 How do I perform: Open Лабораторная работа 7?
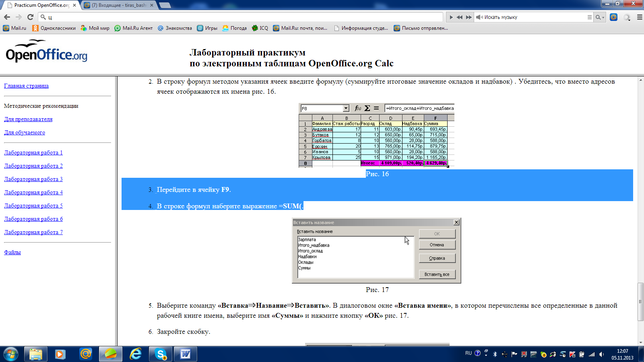click(x=33, y=232)
